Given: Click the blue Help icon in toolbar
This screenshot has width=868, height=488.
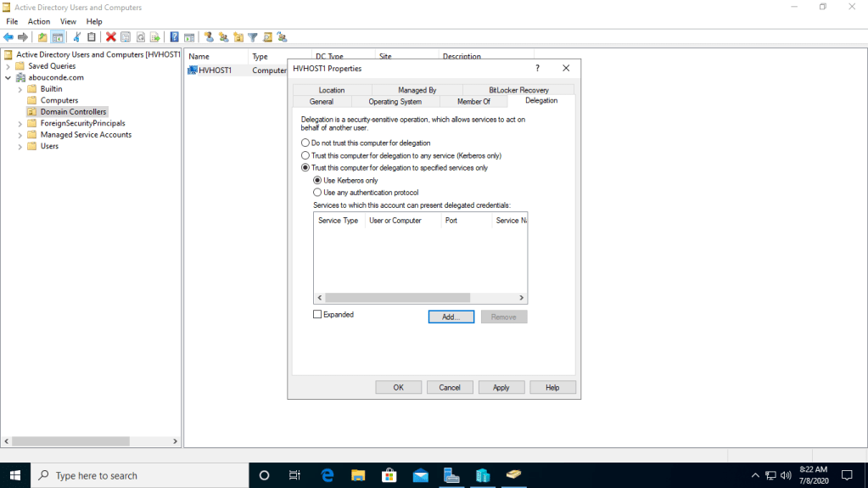Looking at the screenshot, I should click(174, 37).
